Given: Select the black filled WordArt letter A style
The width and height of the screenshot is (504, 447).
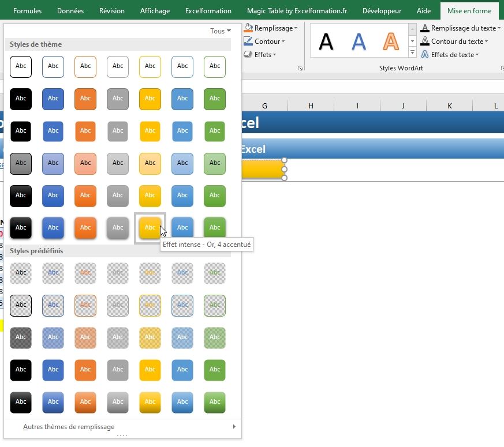Looking at the screenshot, I should (326, 41).
